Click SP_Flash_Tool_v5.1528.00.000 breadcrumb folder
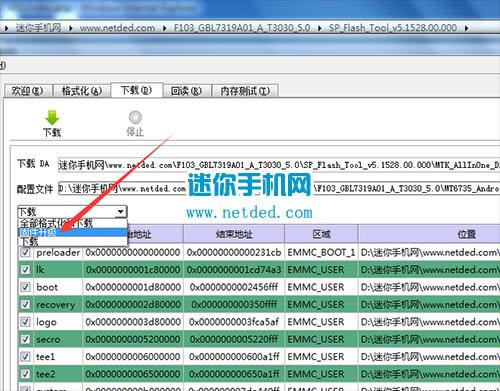500x391 pixels. [393, 28]
